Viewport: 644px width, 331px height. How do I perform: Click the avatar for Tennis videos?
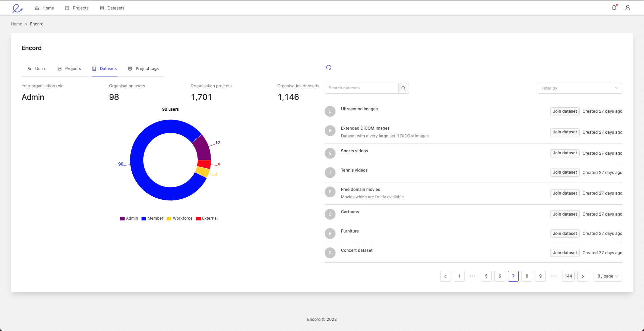pos(330,173)
